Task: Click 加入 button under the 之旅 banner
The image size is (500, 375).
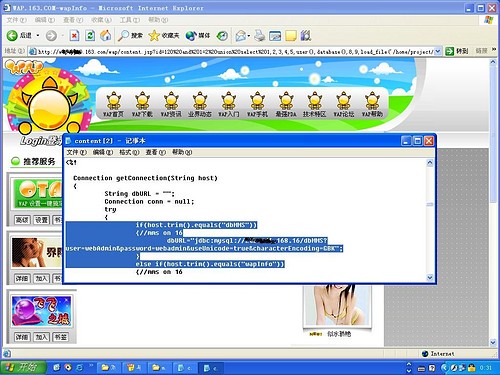Action: click(x=41, y=337)
